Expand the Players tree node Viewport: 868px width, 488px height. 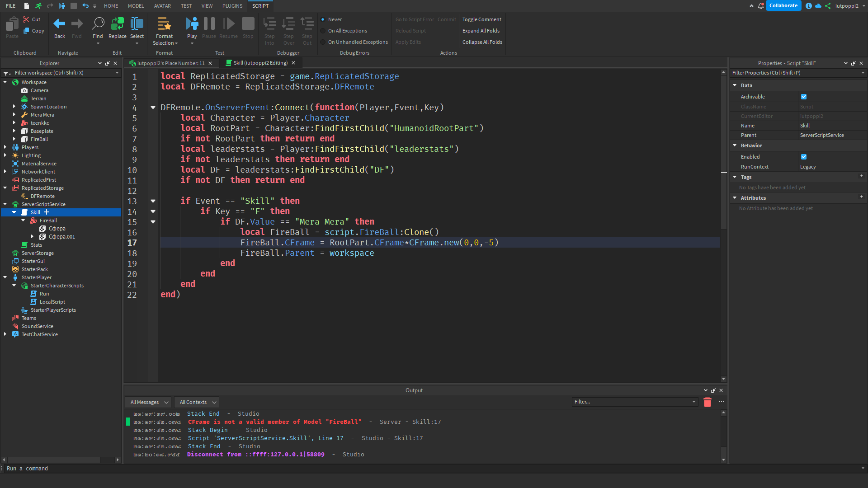[5, 147]
